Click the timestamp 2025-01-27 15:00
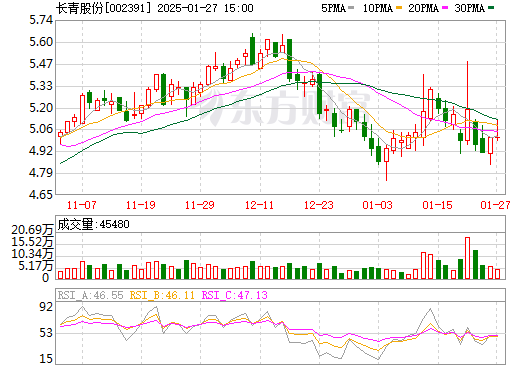The height and width of the screenshot is (365, 520). tap(205, 8)
